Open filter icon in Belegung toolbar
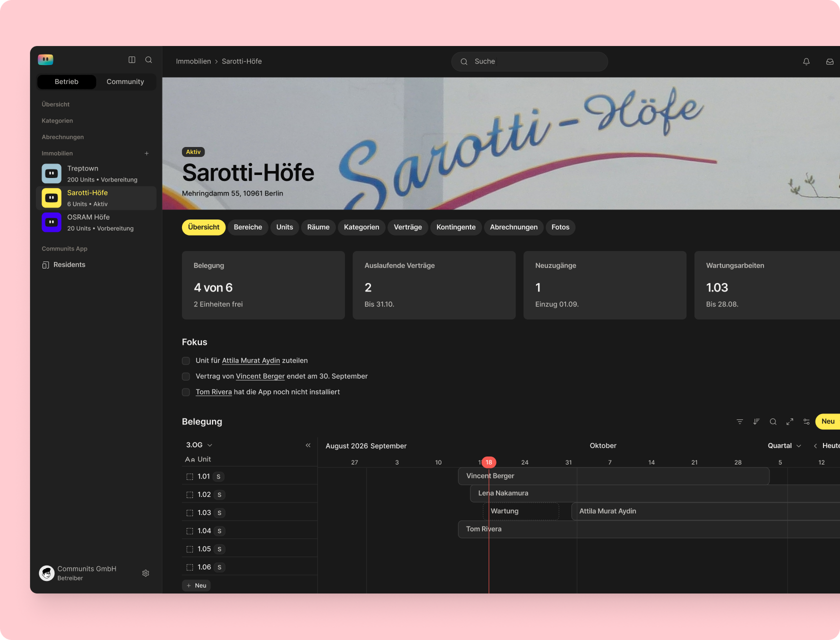This screenshot has height=640, width=840. point(740,421)
